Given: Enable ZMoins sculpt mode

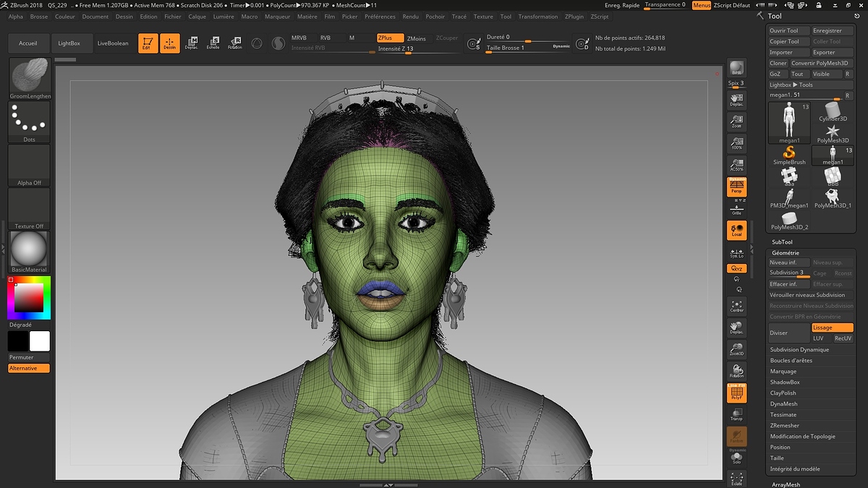Looking at the screenshot, I should (x=417, y=38).
